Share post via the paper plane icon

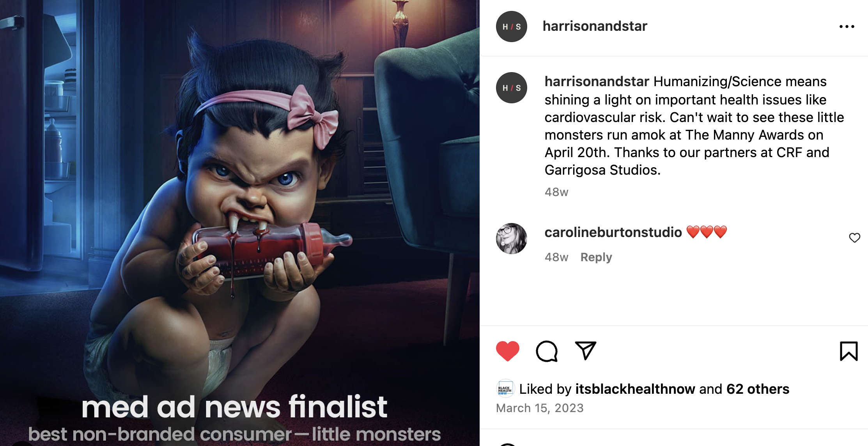[585, 350]
